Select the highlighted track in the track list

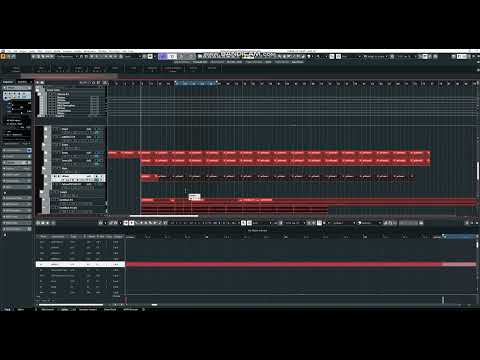[78, 178]
